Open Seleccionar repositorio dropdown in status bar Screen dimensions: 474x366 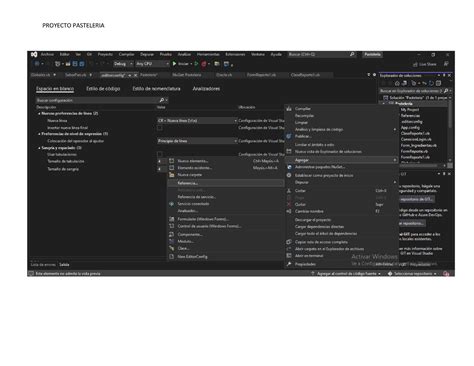pyautogui.click(x=412, y=274)
